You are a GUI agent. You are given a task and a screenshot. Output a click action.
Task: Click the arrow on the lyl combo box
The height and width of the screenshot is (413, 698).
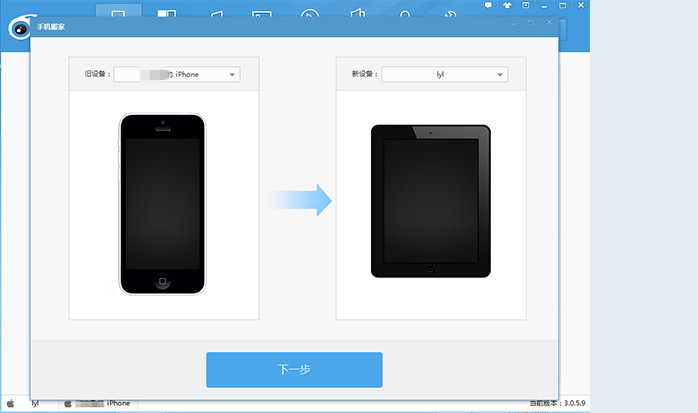500,74
